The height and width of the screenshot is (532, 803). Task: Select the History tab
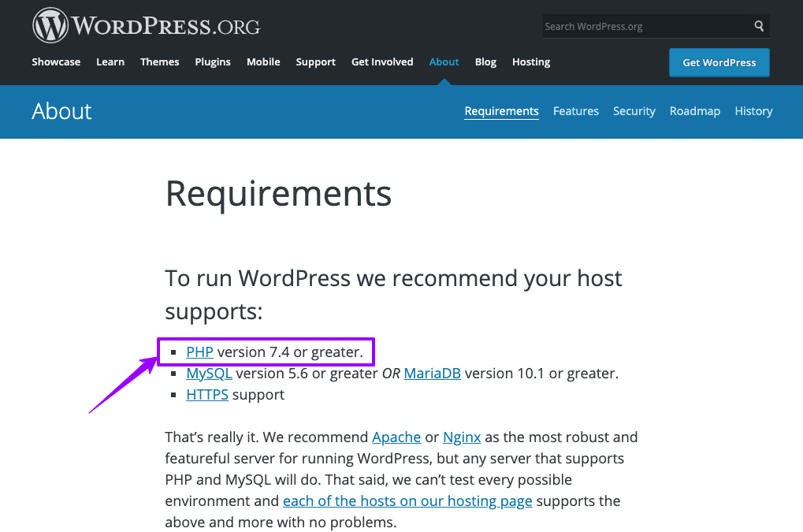click(x=753, y=111)
